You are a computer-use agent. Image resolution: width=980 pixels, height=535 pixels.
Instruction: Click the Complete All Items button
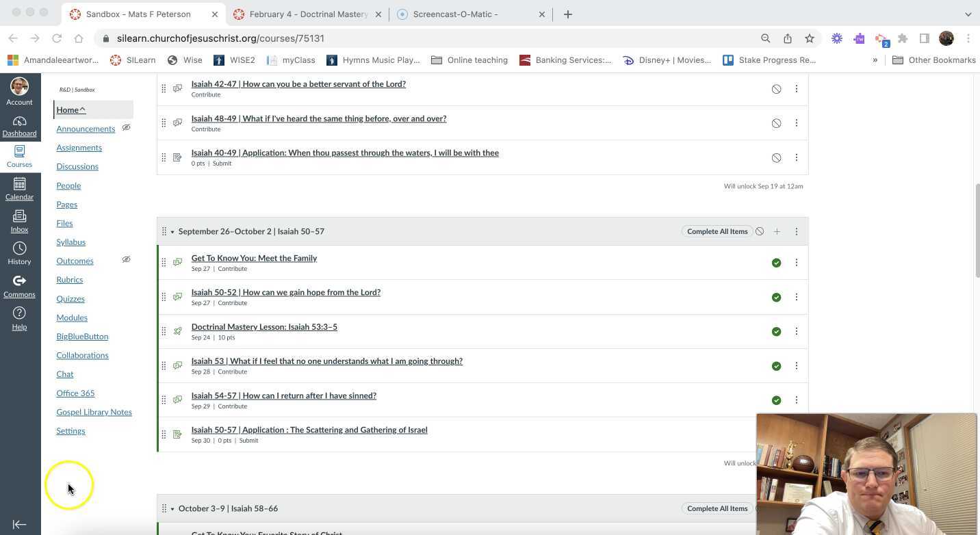[717, 231]
